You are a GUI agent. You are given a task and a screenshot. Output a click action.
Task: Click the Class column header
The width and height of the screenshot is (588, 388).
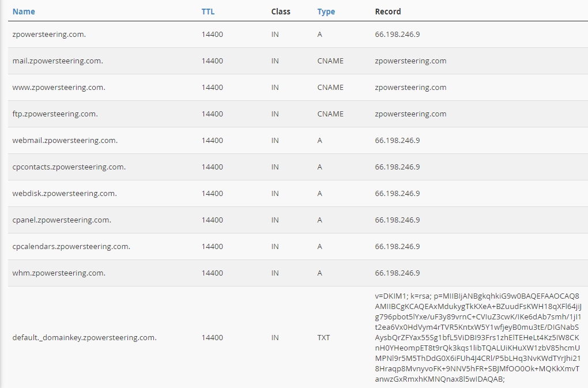point(281,12)
